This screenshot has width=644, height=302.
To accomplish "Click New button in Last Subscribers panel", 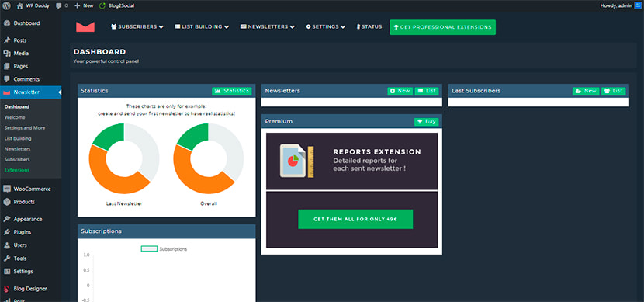I will click(586, 91).
